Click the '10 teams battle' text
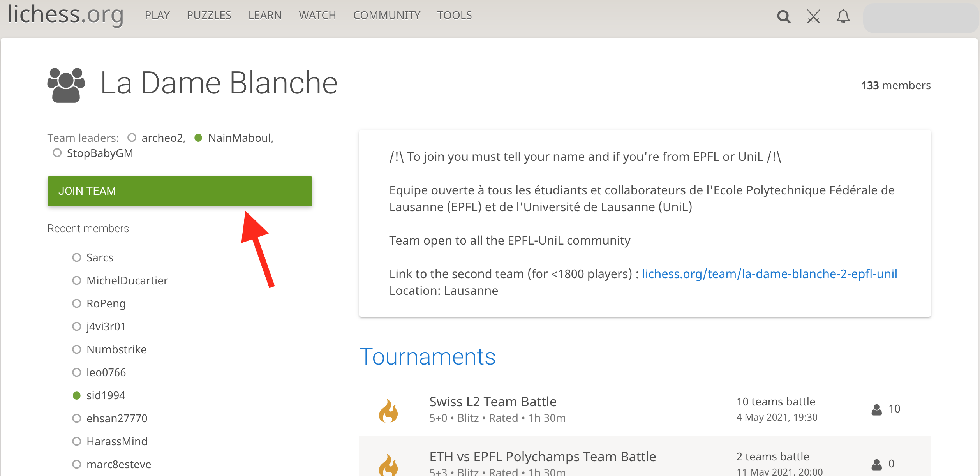The width and height of the screenshot is (980, 476). coord(776,402)
